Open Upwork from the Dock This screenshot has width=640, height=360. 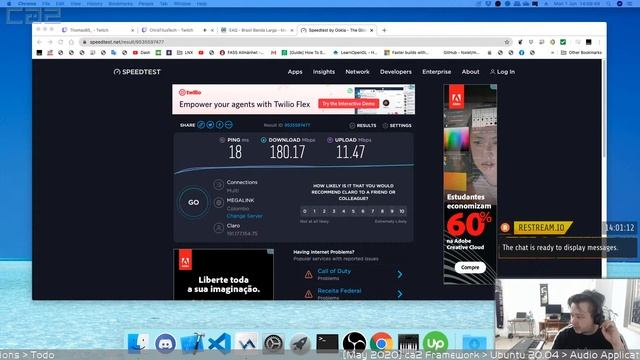[435, 342]
